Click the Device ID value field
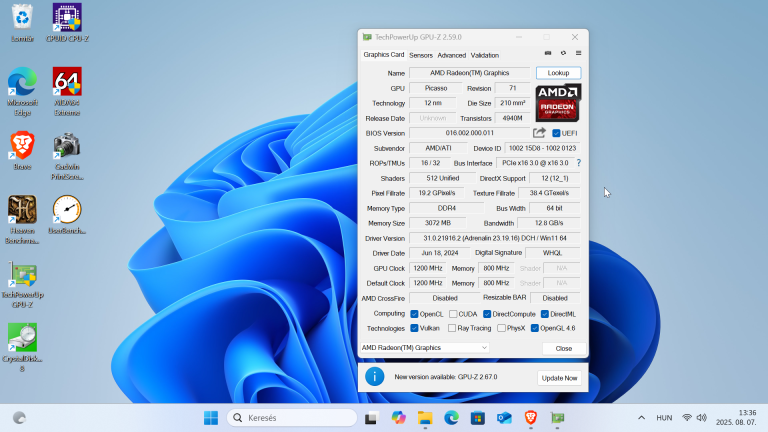The width and height of the screenshot is (768, 432). click(542, 148)
